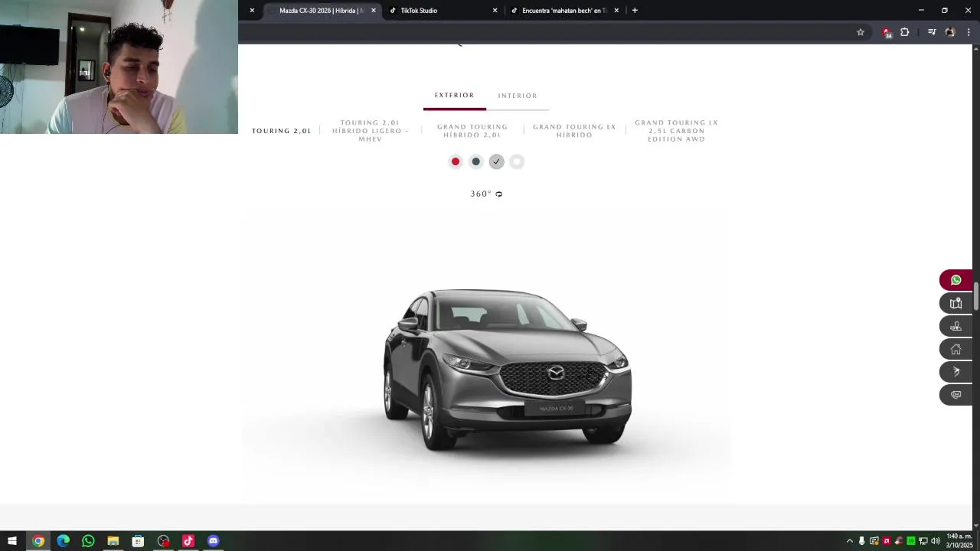Click the curved arrow side button
This screenshot has width=980, height=551.
pos(955,372)
